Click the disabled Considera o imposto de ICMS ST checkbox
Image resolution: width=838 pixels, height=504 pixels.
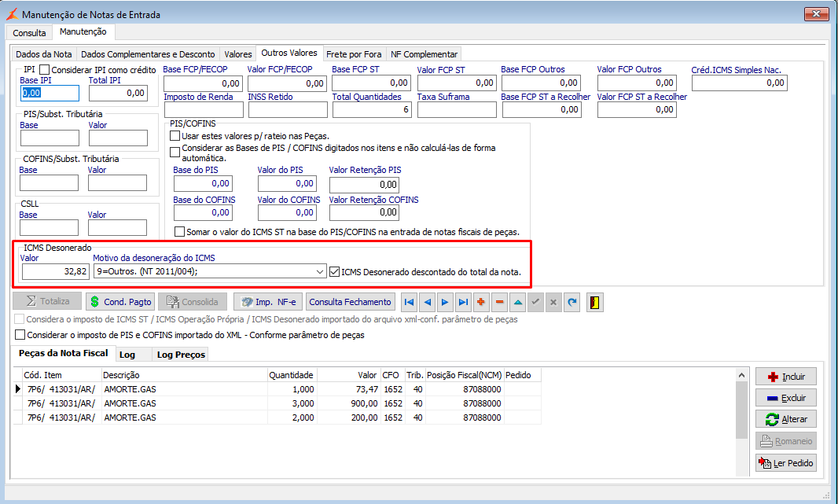pos(19,319)
